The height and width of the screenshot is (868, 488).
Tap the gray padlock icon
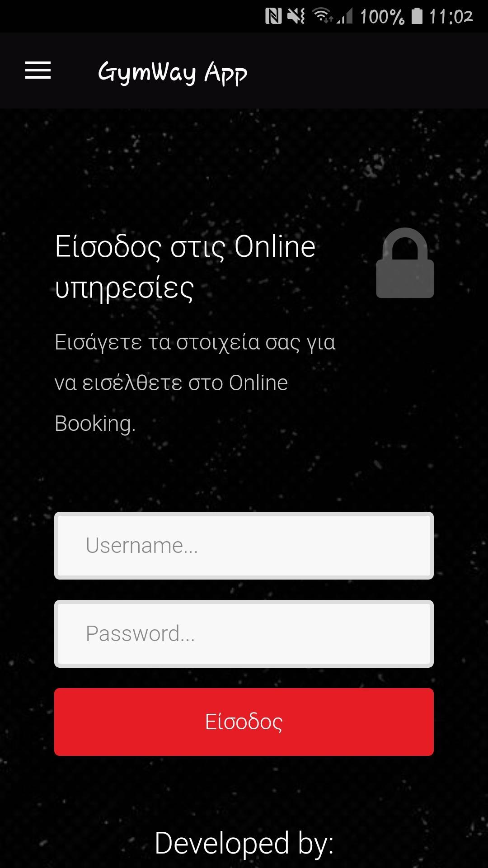405,263
